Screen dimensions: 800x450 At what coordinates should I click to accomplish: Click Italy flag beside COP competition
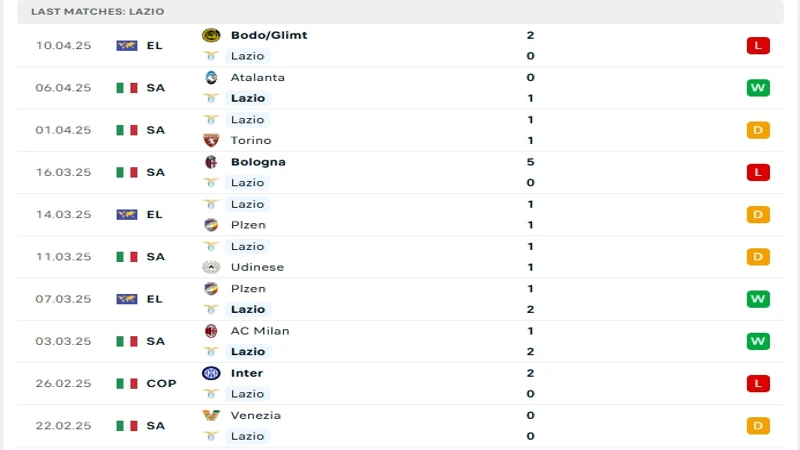[127, 384]
